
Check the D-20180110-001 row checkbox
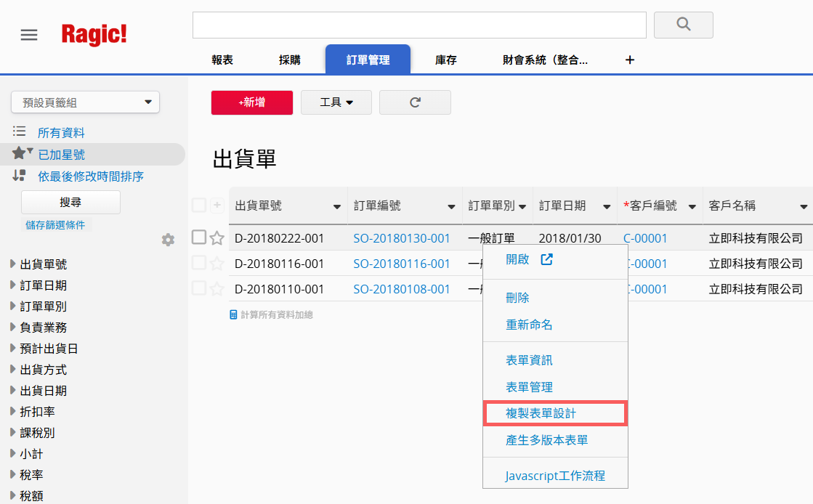click(199, 288)
